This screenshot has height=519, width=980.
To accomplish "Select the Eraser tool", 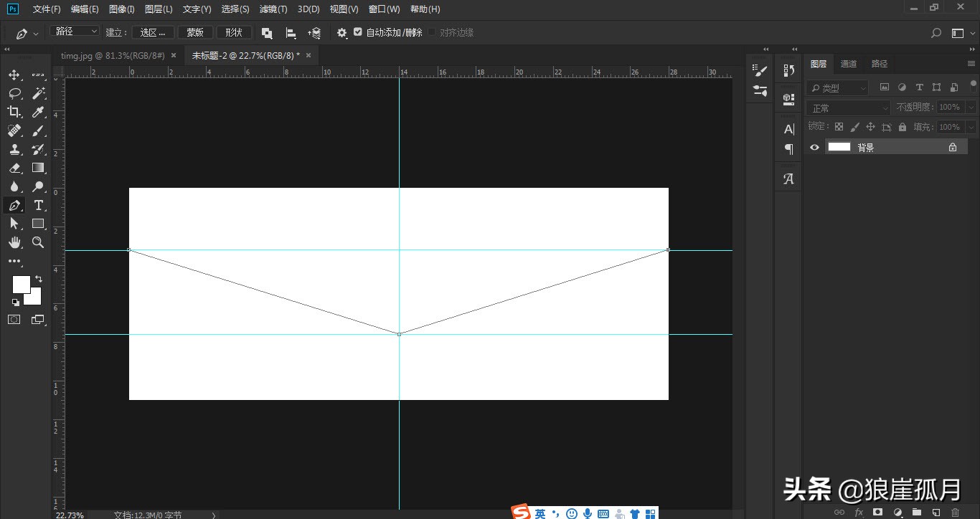I will tap(14, 168).
